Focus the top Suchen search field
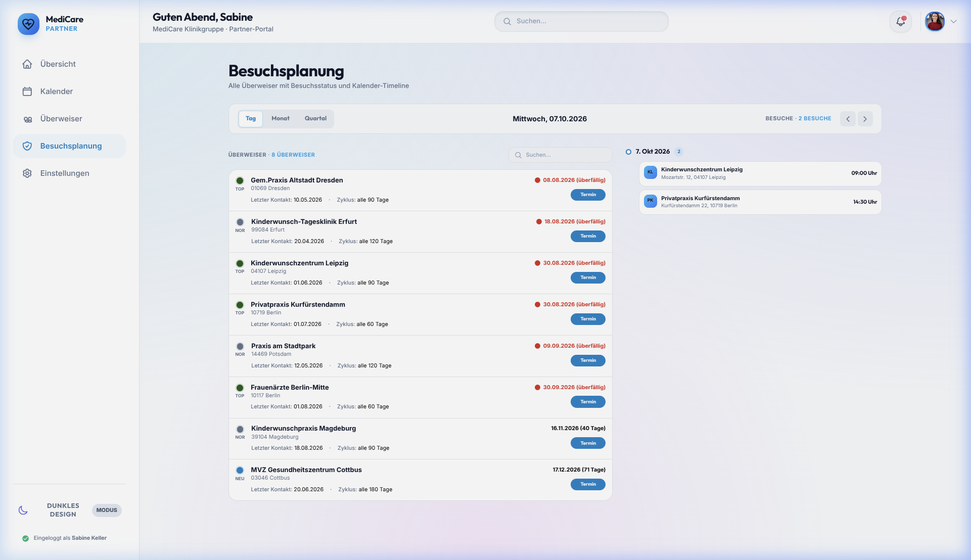971x560 pixels. point(581,21)
